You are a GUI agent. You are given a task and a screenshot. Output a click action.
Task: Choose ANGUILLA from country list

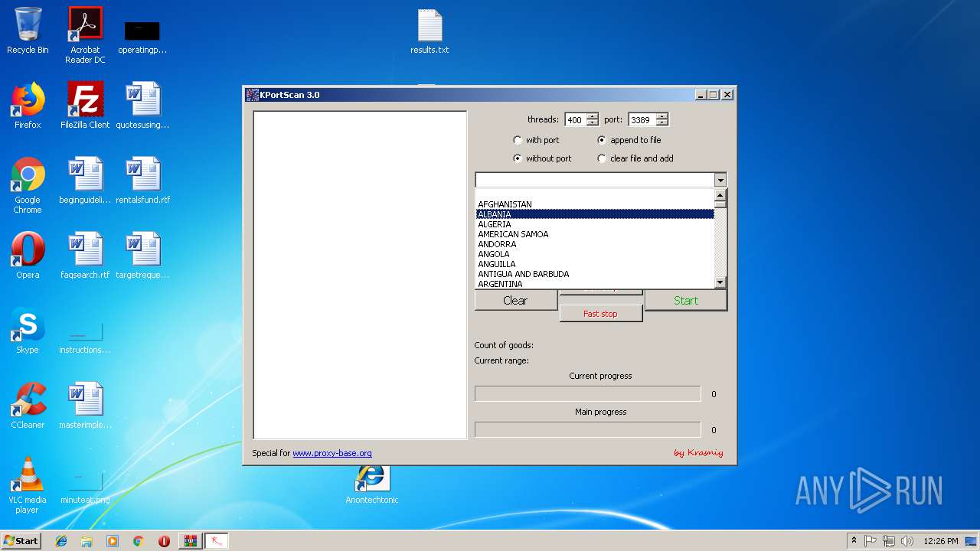point(595,264)
